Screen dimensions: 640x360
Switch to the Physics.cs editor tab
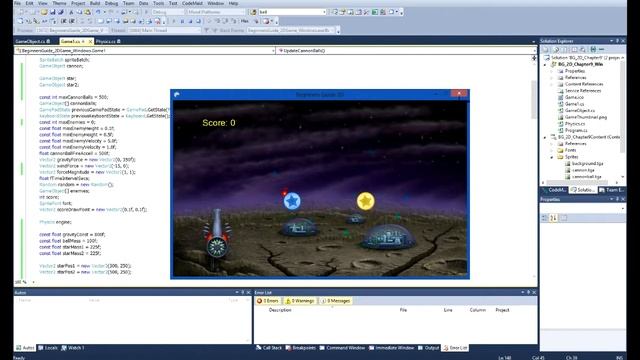108,41
